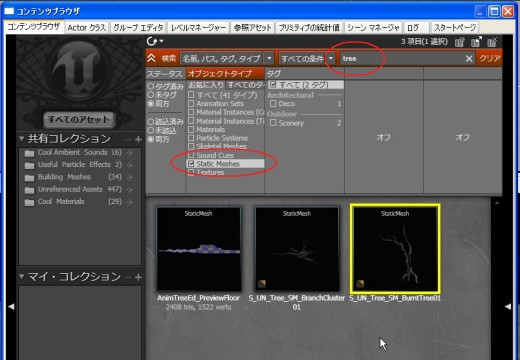520x360 pixels.
Task: Open dropdown arrow beside refresh icon
Action: coord(162,41)
